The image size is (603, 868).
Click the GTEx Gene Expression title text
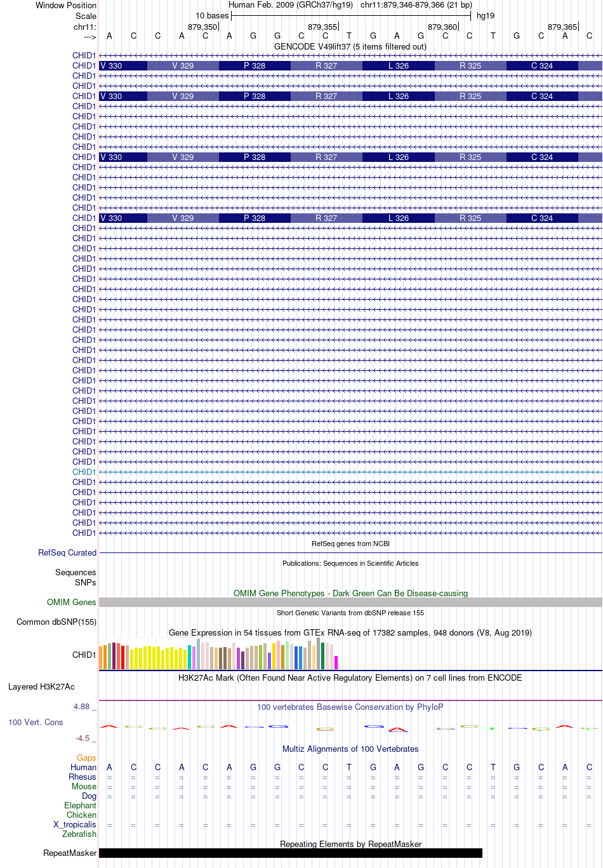coord(350,633)
